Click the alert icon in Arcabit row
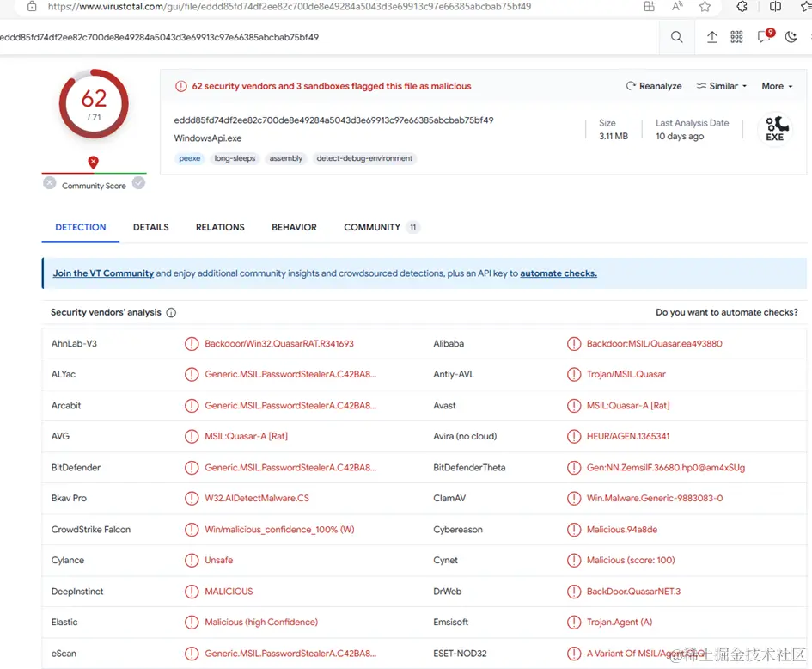This screenshot has height=669, width=812. tap(192, 405)
